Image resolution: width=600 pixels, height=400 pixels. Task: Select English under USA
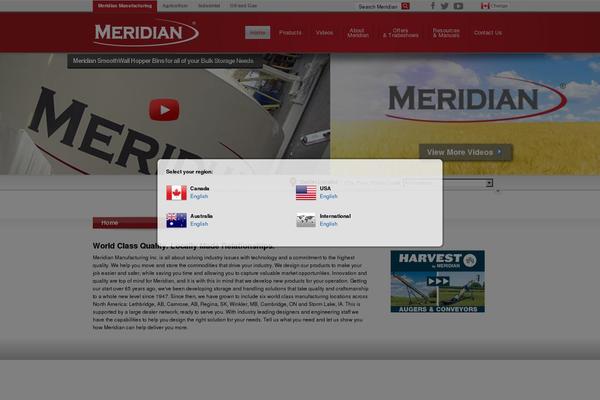coord(328,196)
